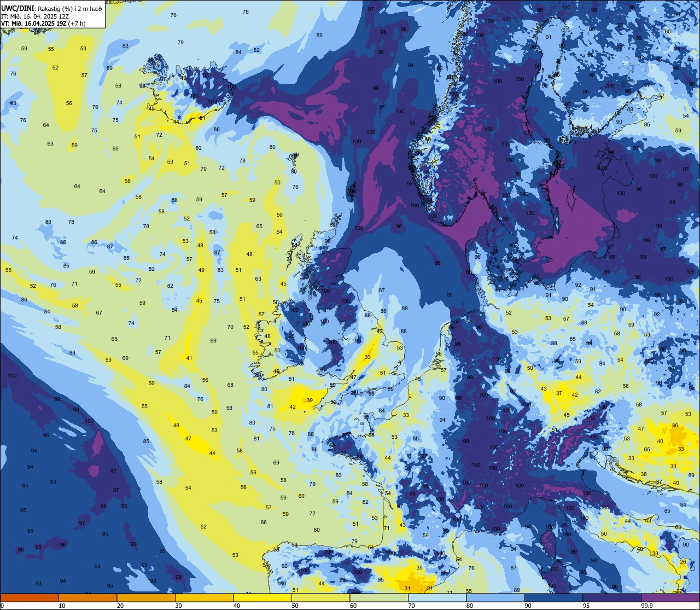Click the legend tick label 50
Viewport: 700px width, 610px height.
[x=295, y=606]
